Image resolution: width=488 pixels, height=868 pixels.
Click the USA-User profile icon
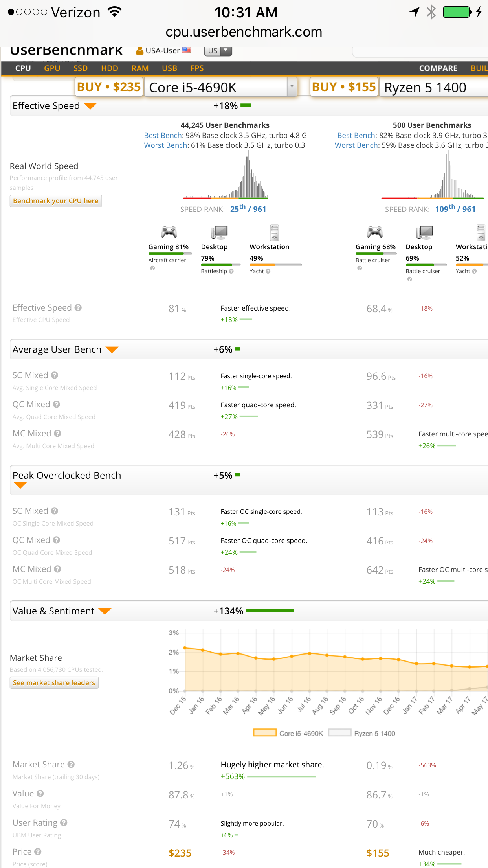click(139, 51)
